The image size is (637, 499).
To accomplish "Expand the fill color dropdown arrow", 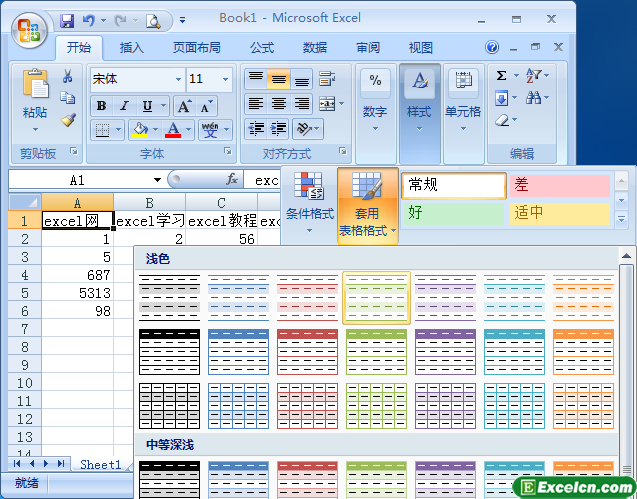I will [x=155, y=130].
